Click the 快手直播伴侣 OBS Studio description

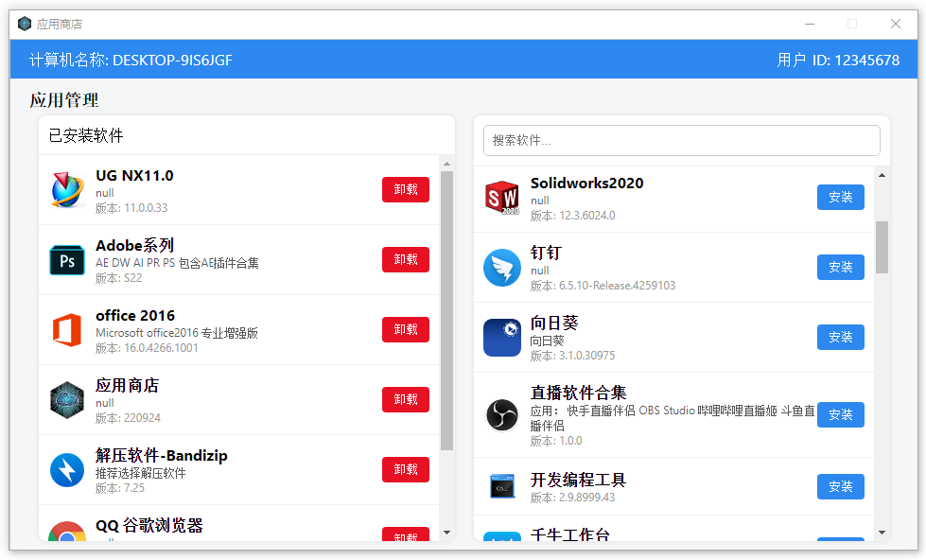coord(673,418)
